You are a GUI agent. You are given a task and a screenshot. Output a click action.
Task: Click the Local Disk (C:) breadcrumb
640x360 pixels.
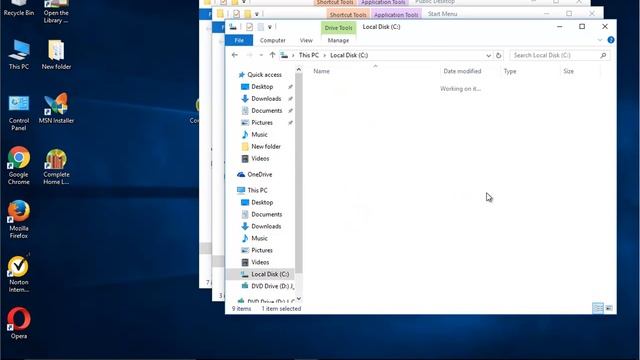click(x=349, y=55)
